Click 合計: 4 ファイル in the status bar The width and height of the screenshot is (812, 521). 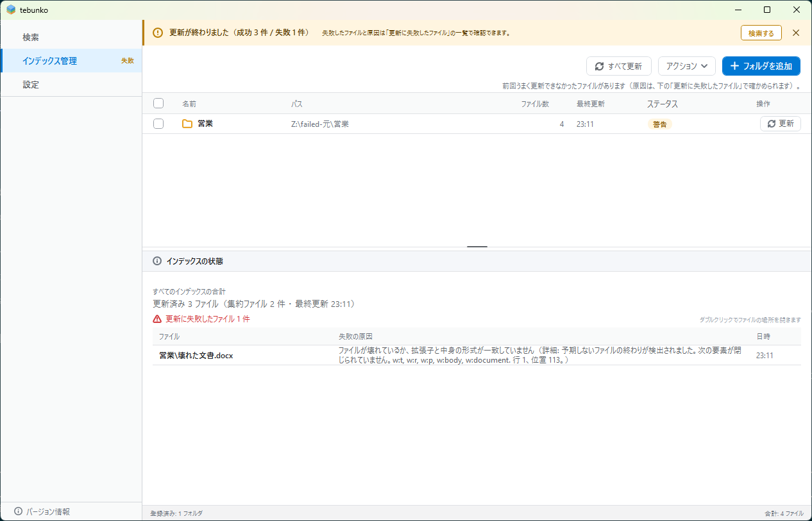pos(784,513)
